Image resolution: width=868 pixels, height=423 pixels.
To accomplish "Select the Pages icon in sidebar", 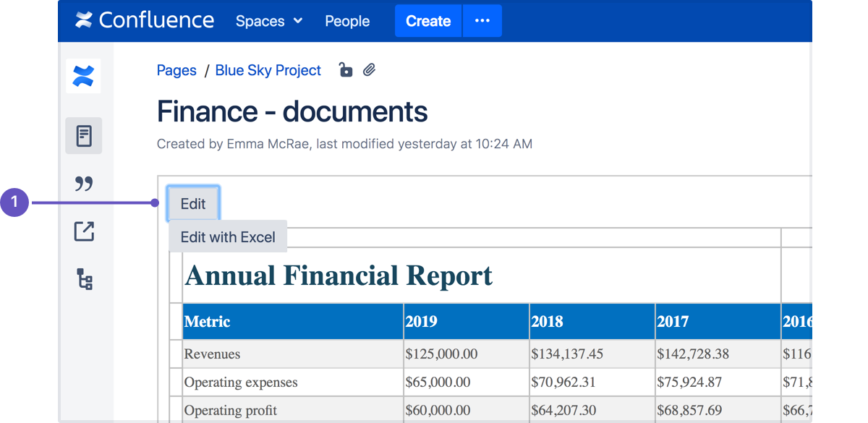I will 84,136.
